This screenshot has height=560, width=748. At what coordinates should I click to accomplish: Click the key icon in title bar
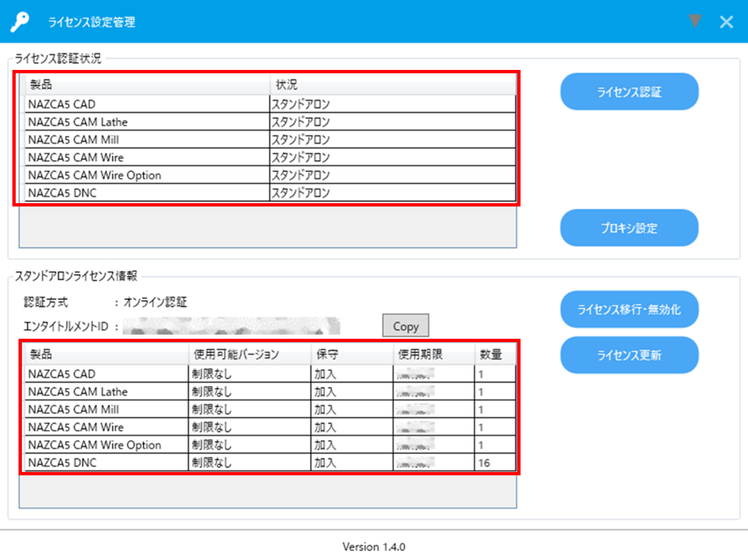click(x=20, y=22)
